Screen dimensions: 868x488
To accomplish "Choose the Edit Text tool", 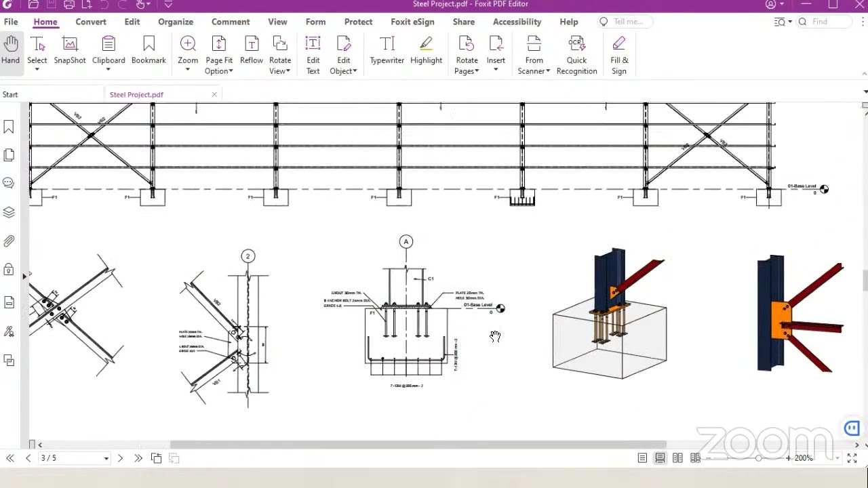I will pos(313,54).
